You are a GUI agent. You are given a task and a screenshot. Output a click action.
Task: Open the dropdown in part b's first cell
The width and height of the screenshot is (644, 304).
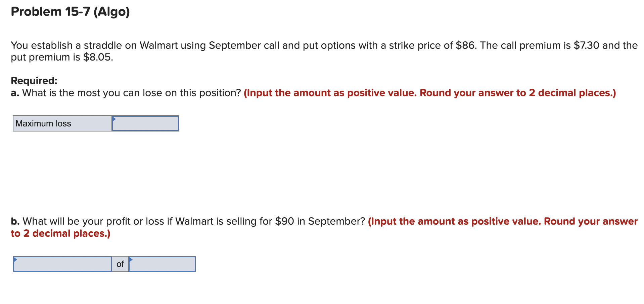[x=62, y=264]
